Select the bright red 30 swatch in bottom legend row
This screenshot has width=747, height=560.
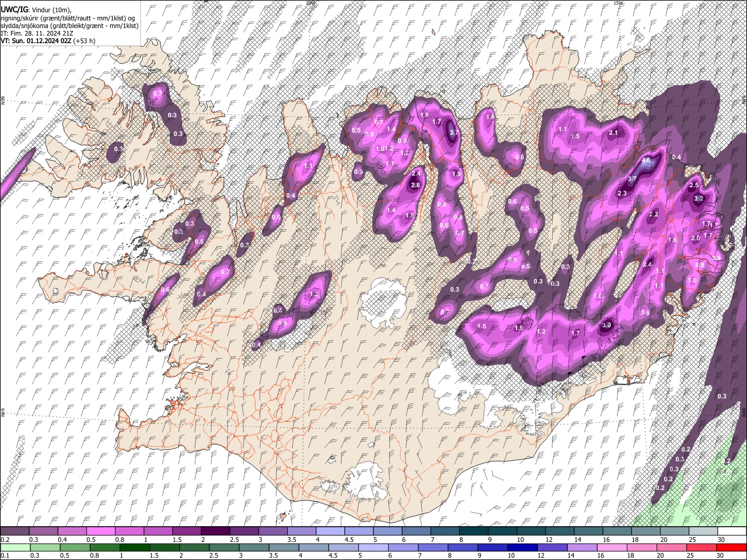coord(732,548)
